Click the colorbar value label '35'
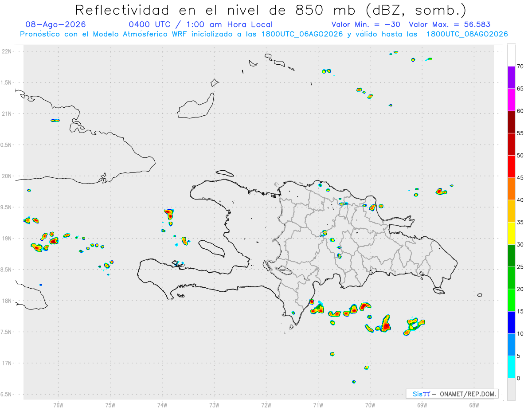 click(520, 222)
